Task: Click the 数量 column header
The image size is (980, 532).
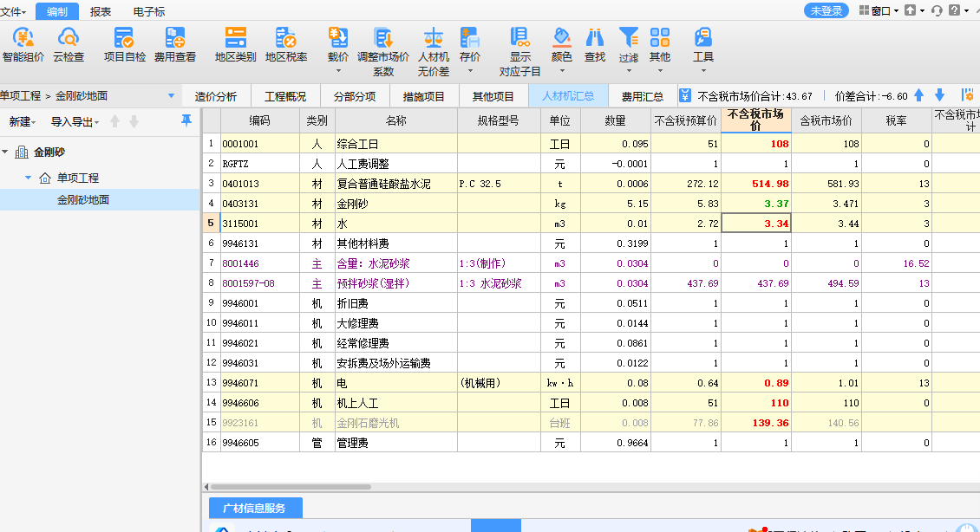Action: (x=615, y=120)
